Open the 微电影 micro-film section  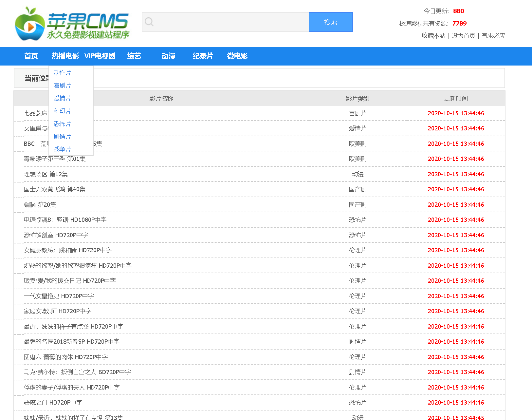[238, 56]
